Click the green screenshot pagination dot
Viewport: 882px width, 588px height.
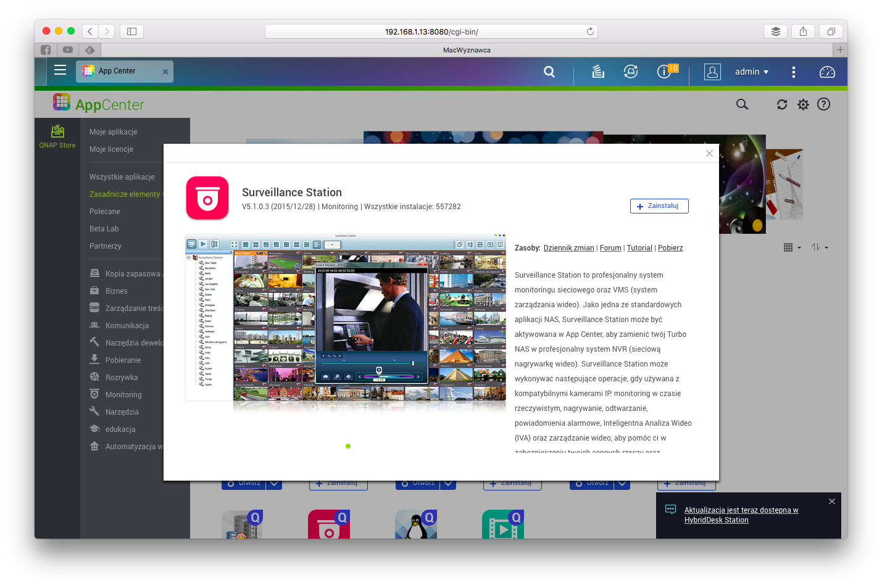348,446
